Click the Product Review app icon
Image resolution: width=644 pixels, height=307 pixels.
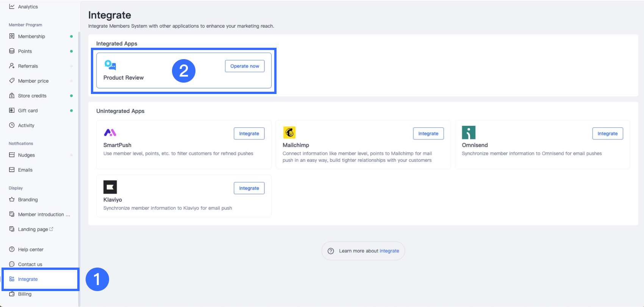point(110,65)
